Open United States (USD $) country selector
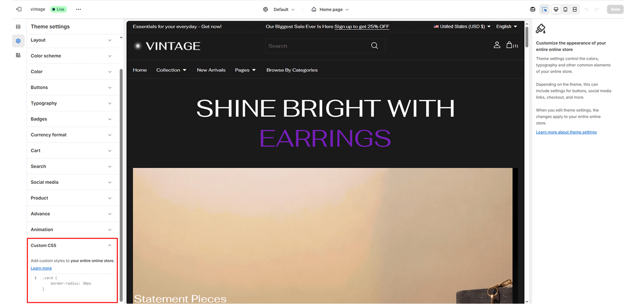Viewport: 644px width, 304px height. [x=462, y=26]
